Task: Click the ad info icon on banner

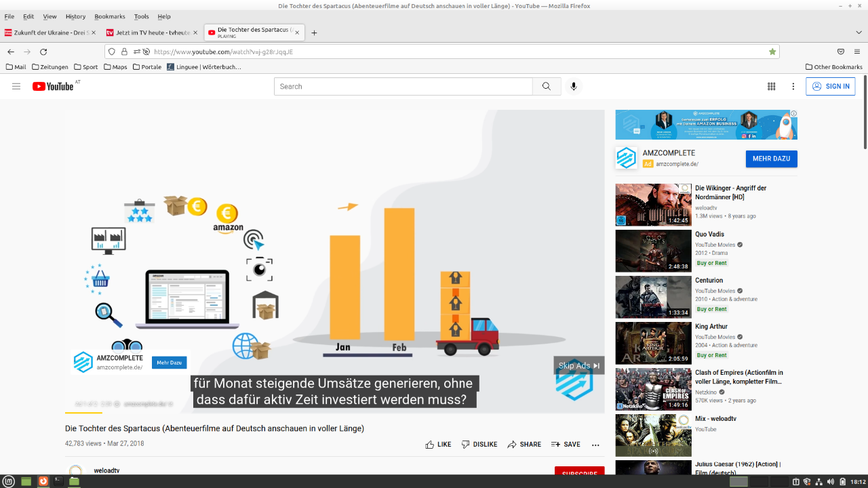Action: tap(793, 114)
